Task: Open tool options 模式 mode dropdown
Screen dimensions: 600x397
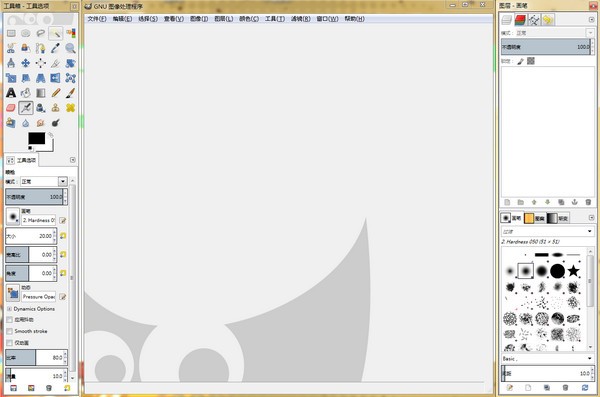Action: (x=44, y=181)
